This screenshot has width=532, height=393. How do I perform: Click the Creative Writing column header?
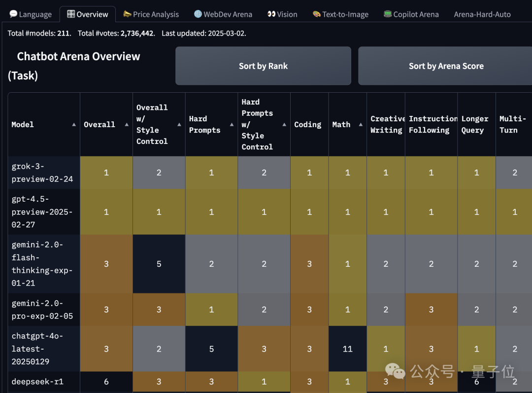[386, 124]
